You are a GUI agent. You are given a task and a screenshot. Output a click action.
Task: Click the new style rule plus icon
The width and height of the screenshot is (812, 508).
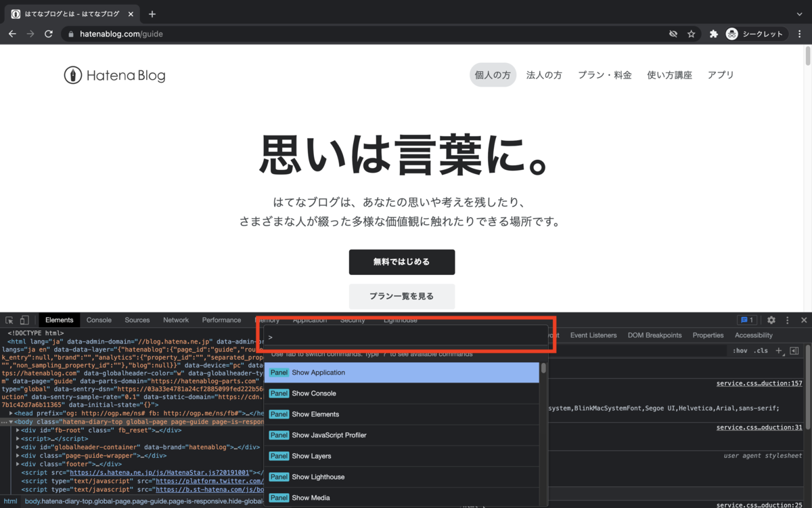(778, 350)
